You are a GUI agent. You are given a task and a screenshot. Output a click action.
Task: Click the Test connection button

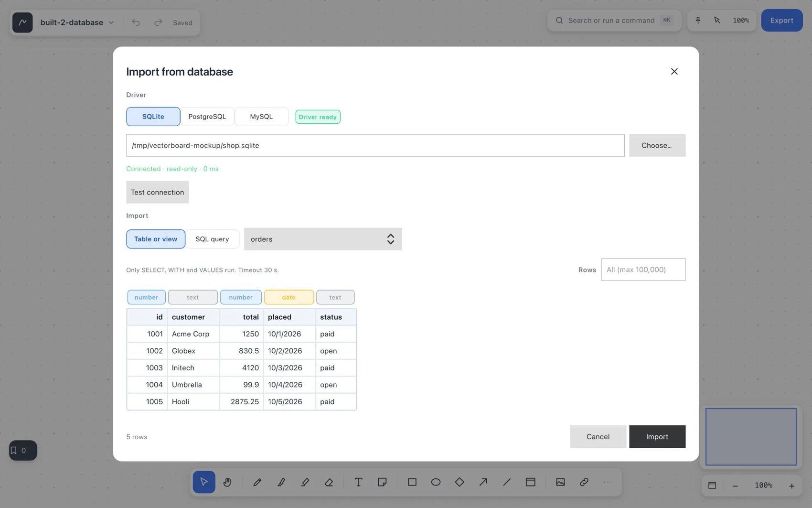coord(158,192)
